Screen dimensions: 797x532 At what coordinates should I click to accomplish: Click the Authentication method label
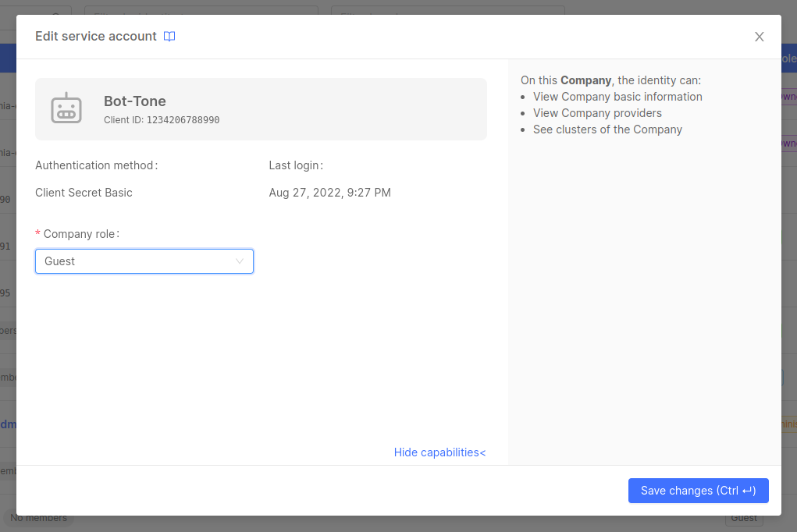click(97, 165)
